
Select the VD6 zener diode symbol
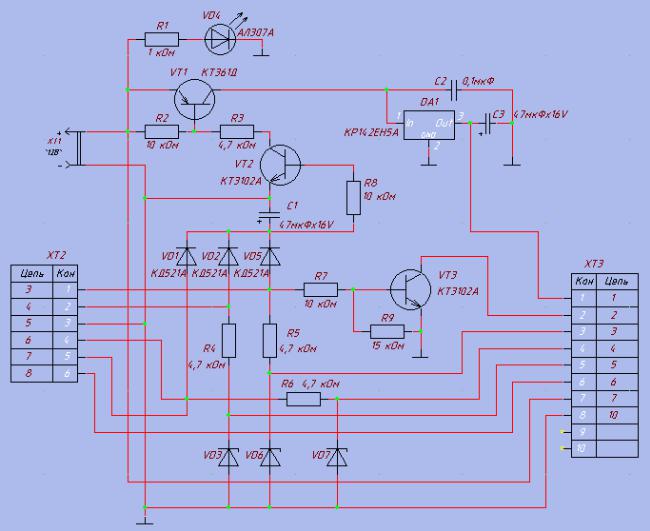tap(270, 457)
